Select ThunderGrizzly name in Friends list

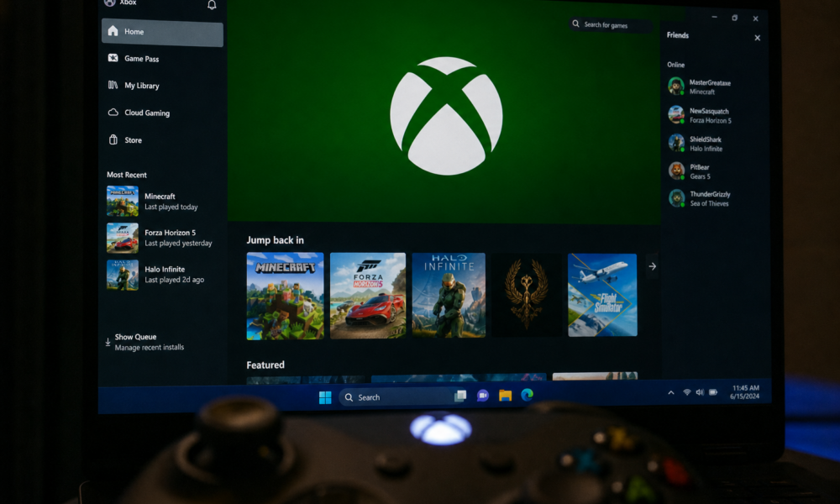pyautogui.click(x=710, y=194)
